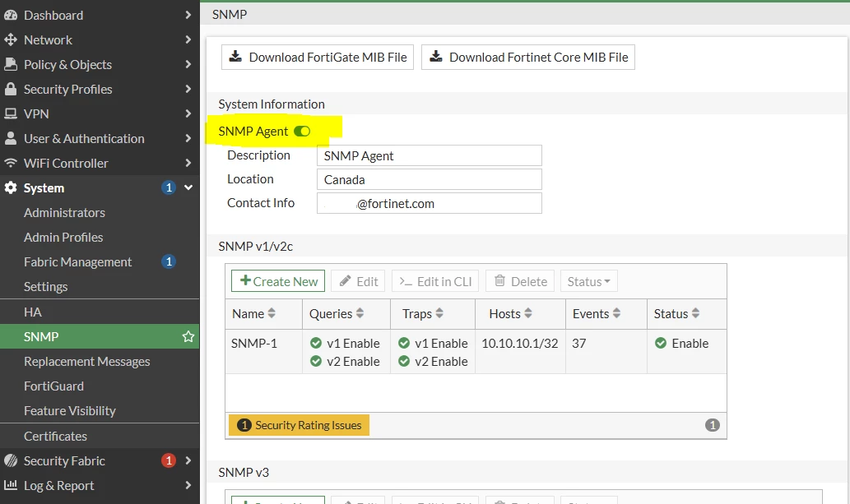850x504 pixels.
Task: Click Create New in SNMP v1/v2c
Action: point(278,281)
